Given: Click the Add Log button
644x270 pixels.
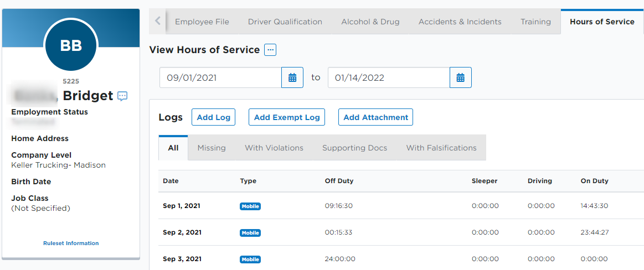Looking at the screenshot, I should (x=214, y=117).
